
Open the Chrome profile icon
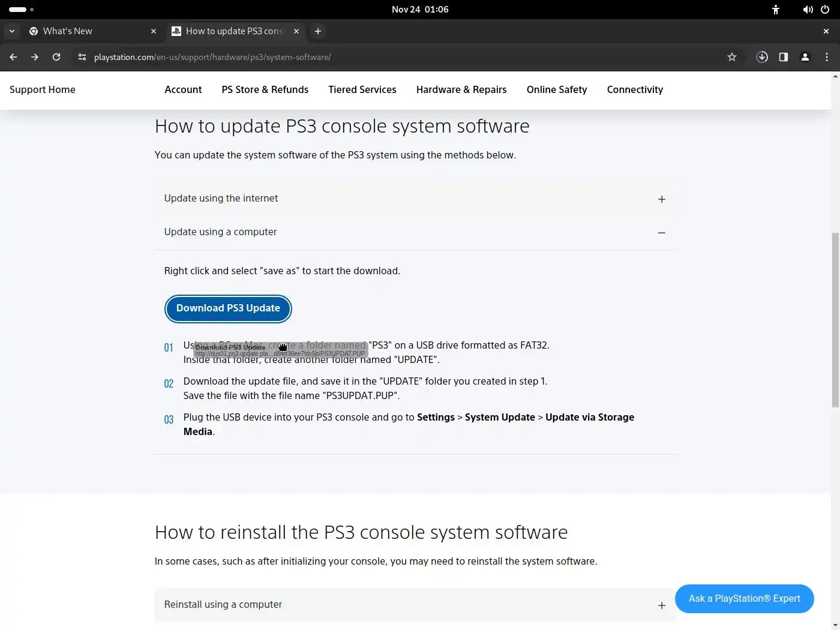pos(805,57)
